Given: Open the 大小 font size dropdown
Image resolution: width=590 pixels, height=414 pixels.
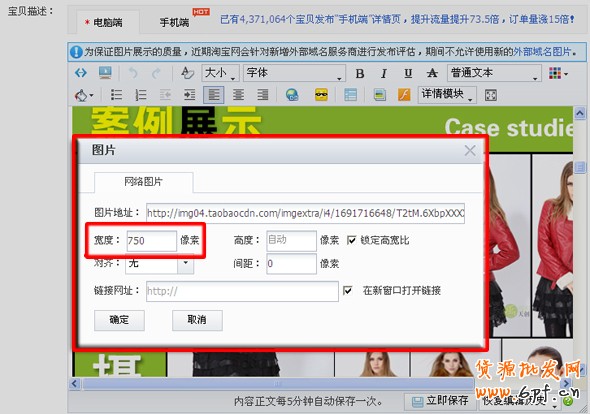Looking at the screenshot, I should (x=220, y=73).
